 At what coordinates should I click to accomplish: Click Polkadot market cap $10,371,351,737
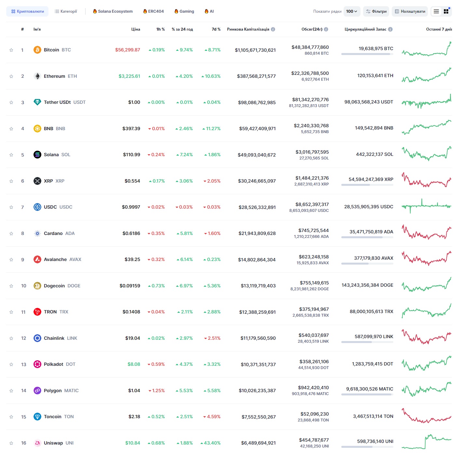[x=258, y=365]
